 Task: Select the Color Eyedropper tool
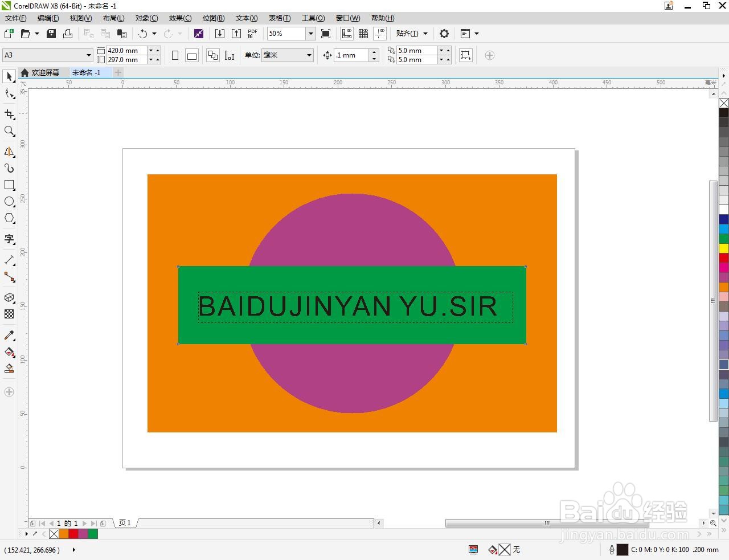pyautogui.click(x=9, y=335)
